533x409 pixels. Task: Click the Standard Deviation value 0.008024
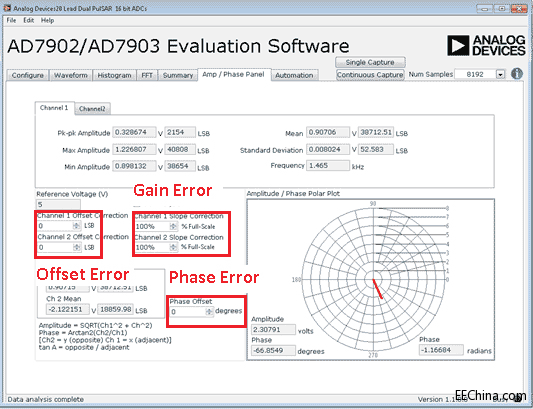point(328,149)
